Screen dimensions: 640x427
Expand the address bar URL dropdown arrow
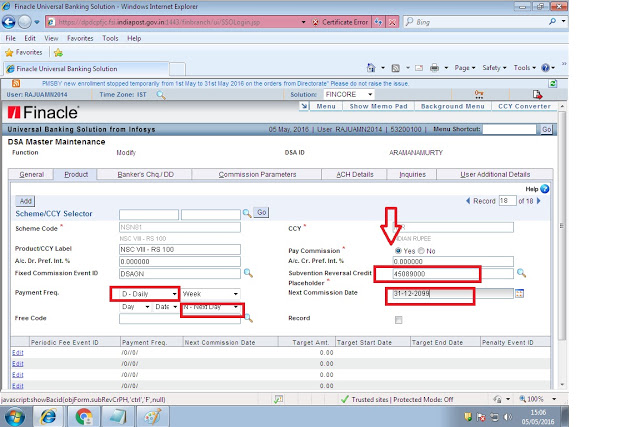(x=303, y=22)
